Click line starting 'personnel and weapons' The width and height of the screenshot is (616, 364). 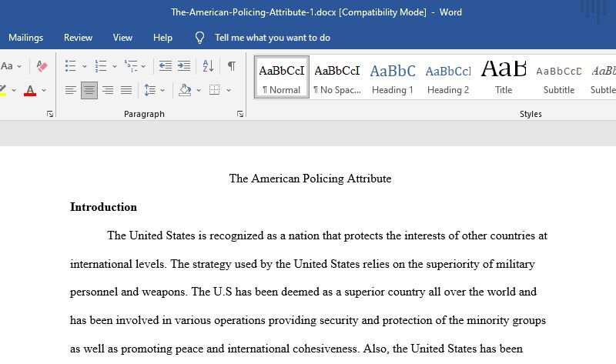point(303,292)
